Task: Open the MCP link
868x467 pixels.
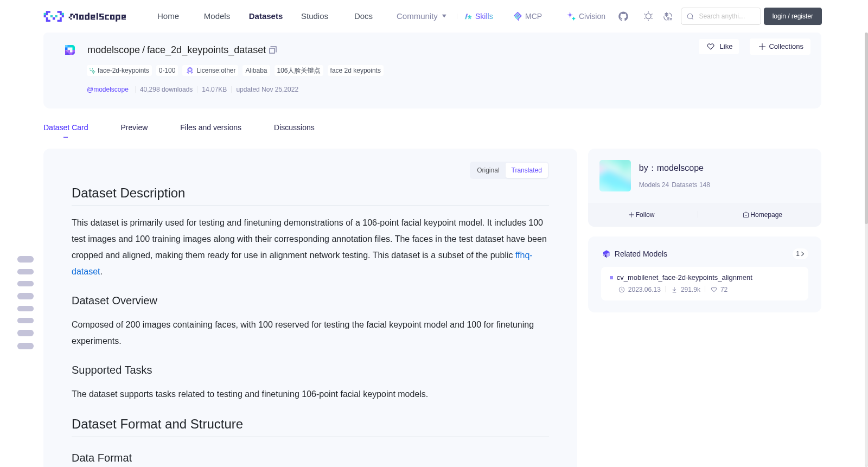Action: click(528, 16)
